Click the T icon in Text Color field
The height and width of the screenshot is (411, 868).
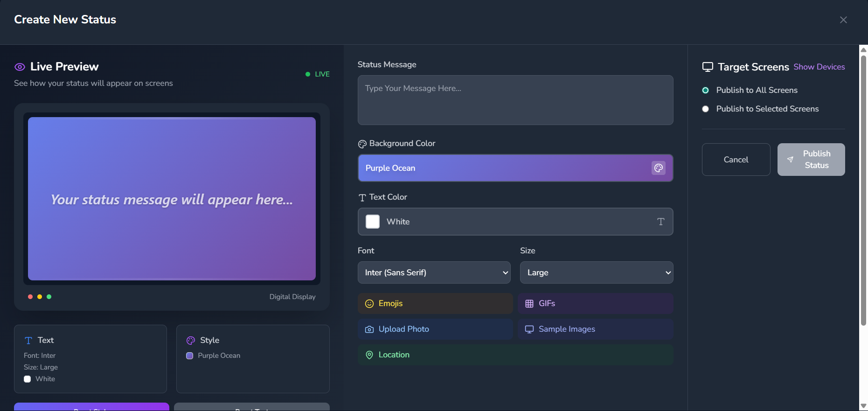[660, 222]
